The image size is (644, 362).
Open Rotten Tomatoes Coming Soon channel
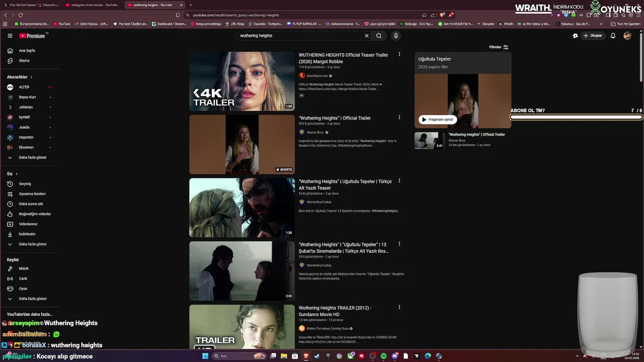(328, 328)
